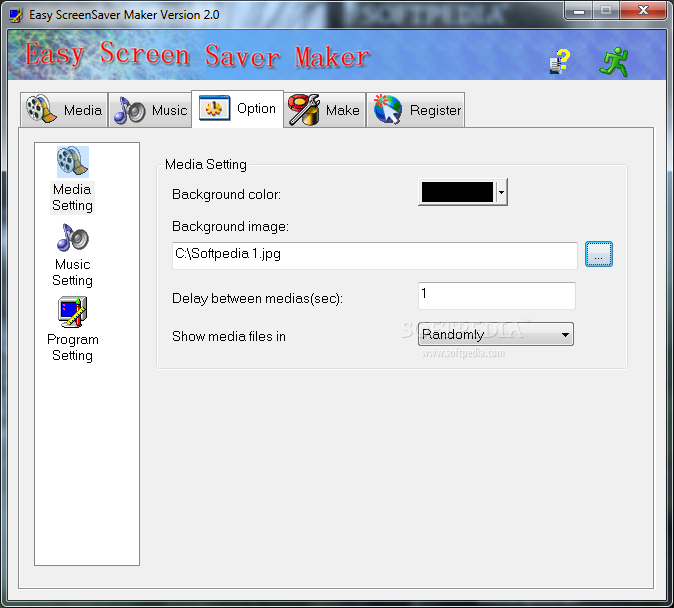The width and height of the screenshot is (674, 608).
Task: Click the 'Delay between medias(sec):' label
Action: point(257,298)
